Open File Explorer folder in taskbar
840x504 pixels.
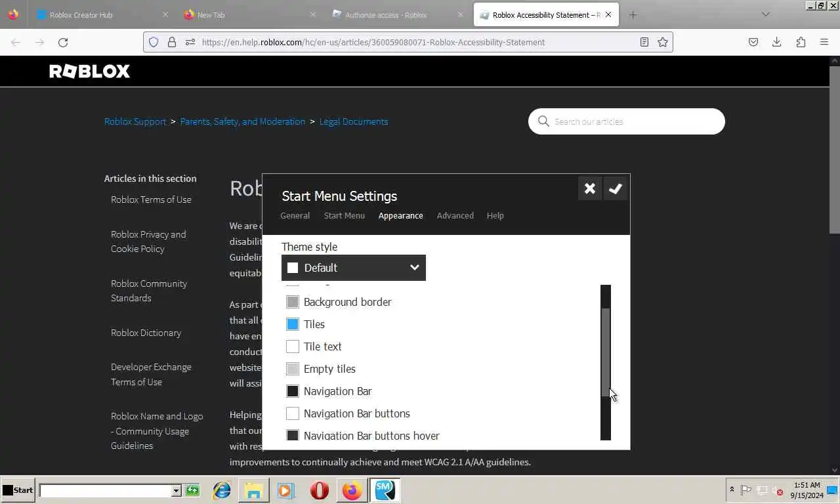(254, 490)
